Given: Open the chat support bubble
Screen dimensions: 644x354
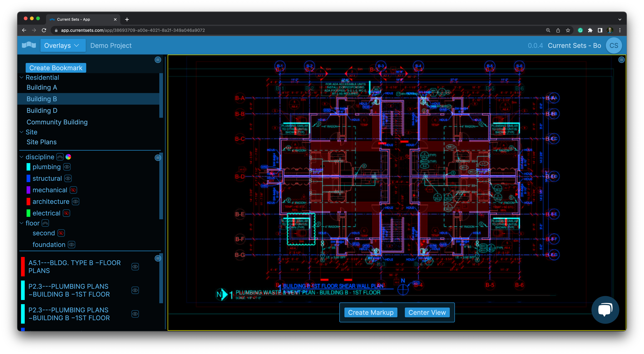Looking at the screenshot, I should 605,310.
